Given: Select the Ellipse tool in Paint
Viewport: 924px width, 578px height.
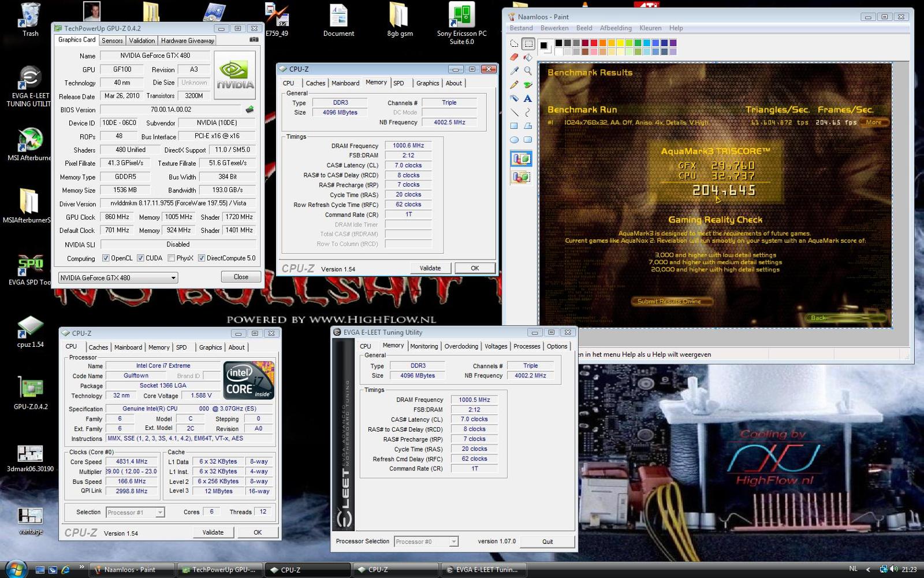Looking at the screenshot, I should click(514, 139).
